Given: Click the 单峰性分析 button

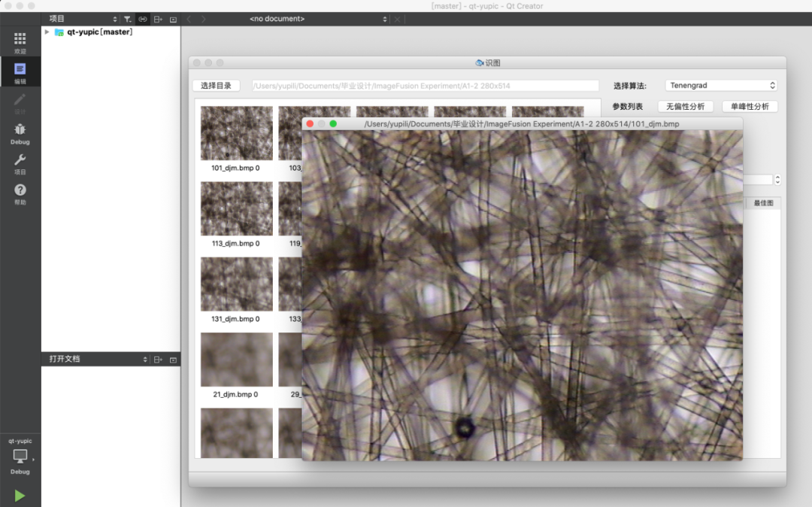Looking at the screenshot, I should coord(750,107).
